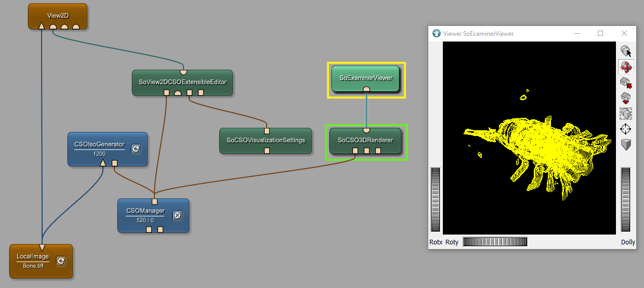Select the SoCSOVisualizationSettings module

pyautogui.click(x=265, y=140)
